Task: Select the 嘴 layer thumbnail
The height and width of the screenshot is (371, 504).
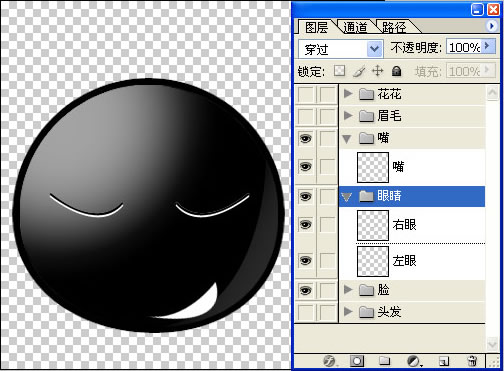Action: point(373,167)
